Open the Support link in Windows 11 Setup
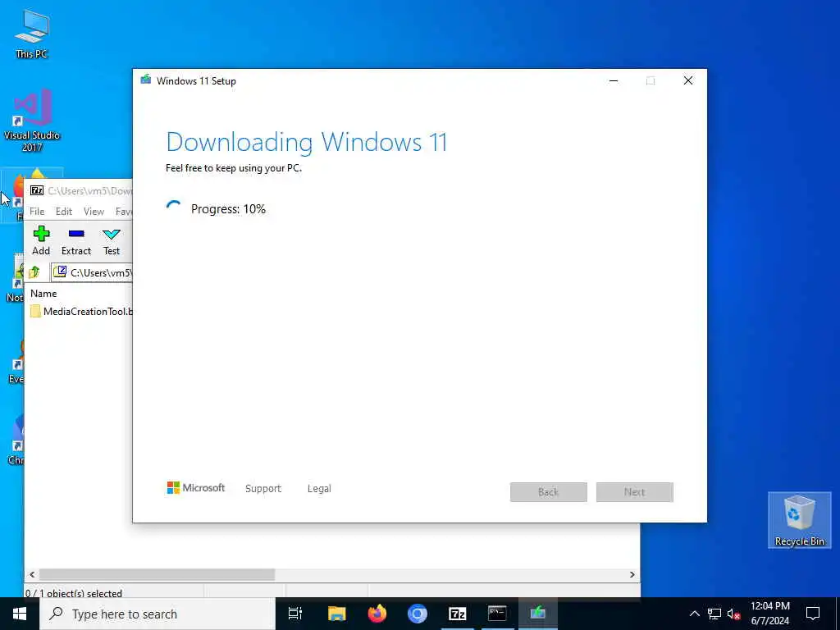 [263, 489]
